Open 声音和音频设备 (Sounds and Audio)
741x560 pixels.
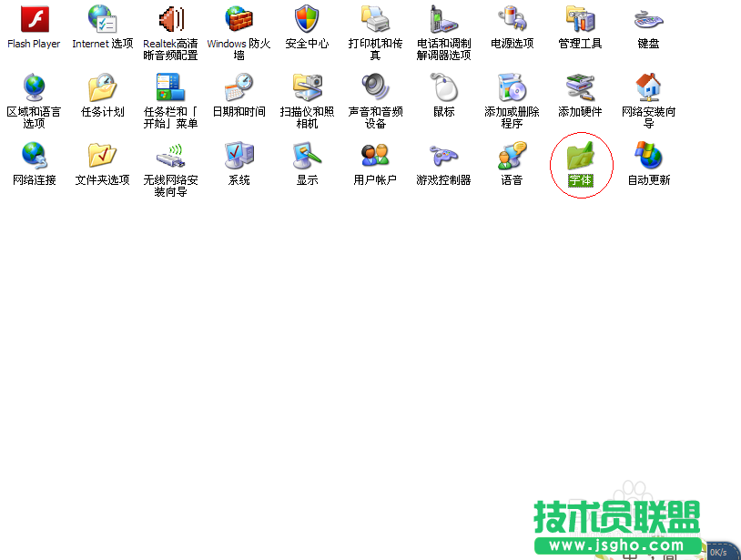374,87
